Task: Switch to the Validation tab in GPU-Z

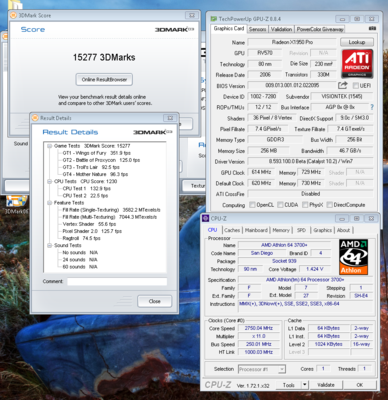Action: pos(281,29)
